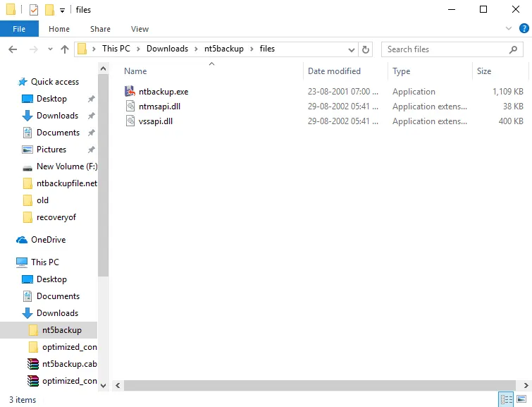Select OneDrive in the navigation pane
This screenshot has width=532, height=407.
[x=48, y=240]
